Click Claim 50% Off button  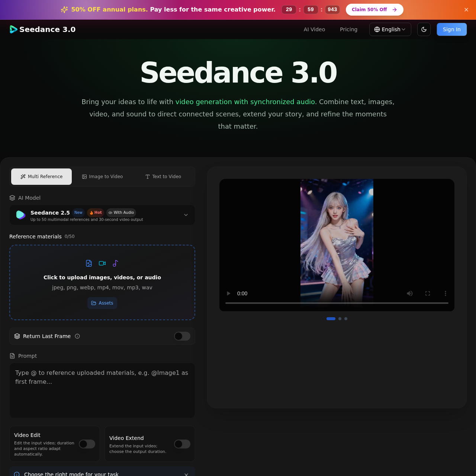pyautogui.click(x=374, y=10)
